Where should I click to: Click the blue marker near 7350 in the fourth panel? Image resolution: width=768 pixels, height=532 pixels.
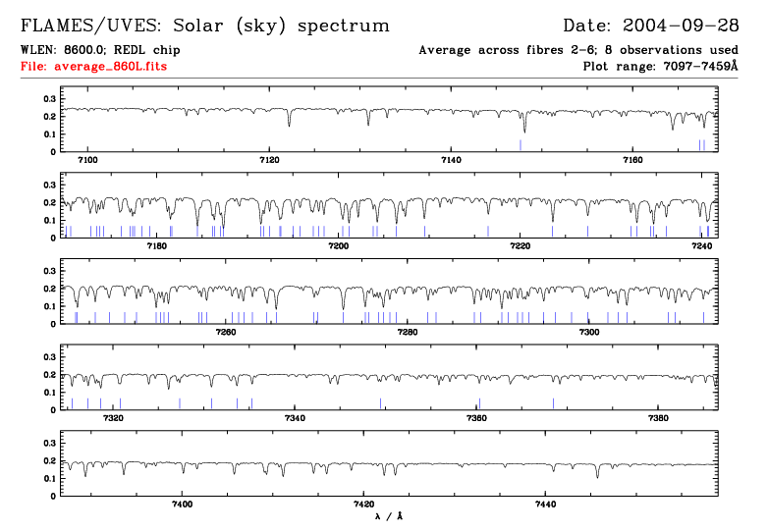coord(381,403)
